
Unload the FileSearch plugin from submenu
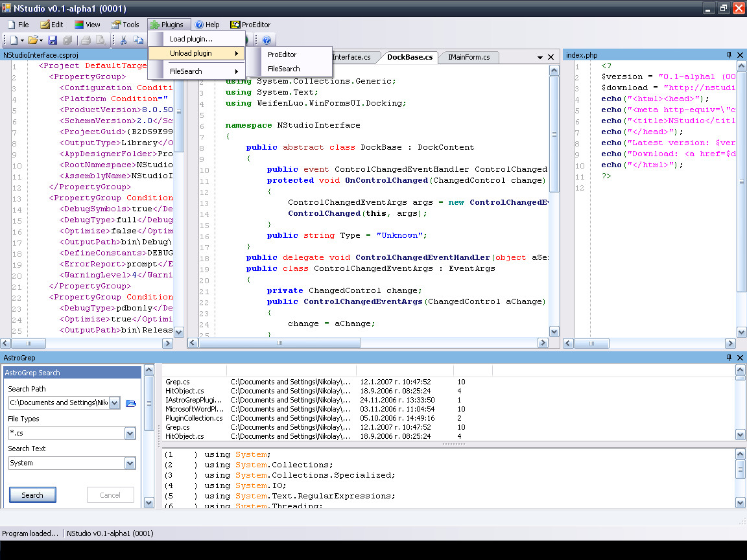coord(290,69)
